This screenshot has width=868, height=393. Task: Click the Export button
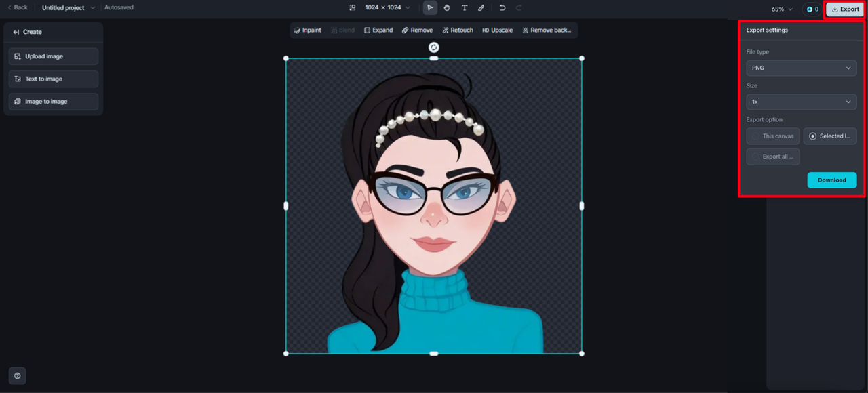[x=845, y=9]
